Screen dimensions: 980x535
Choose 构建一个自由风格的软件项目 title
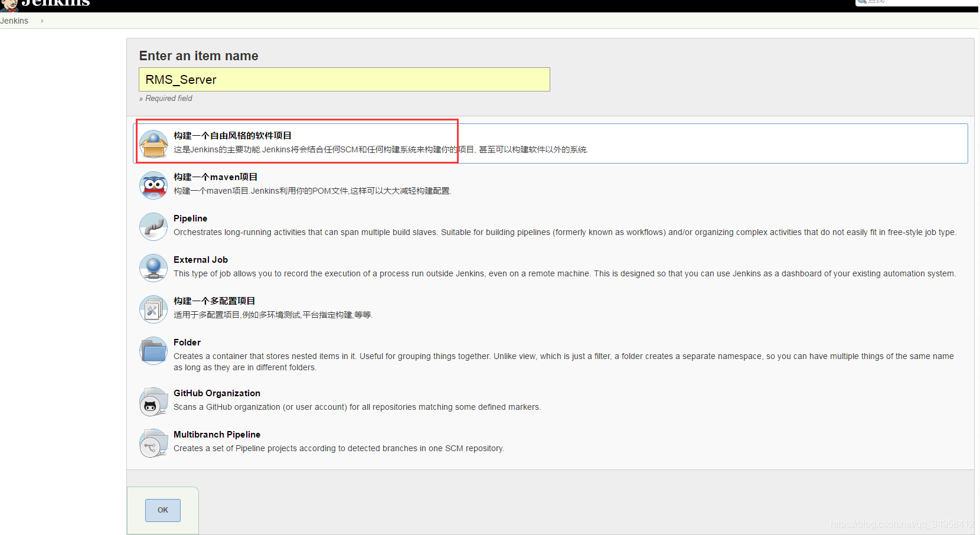click(x=233, y=135)
